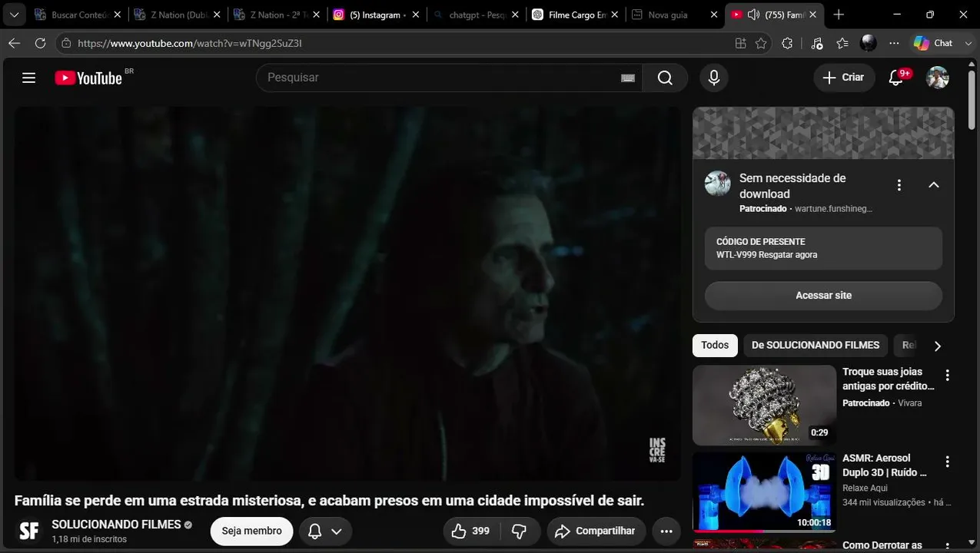
Task: Open the SF channel avatar
Action: click(x=29, y=531)
